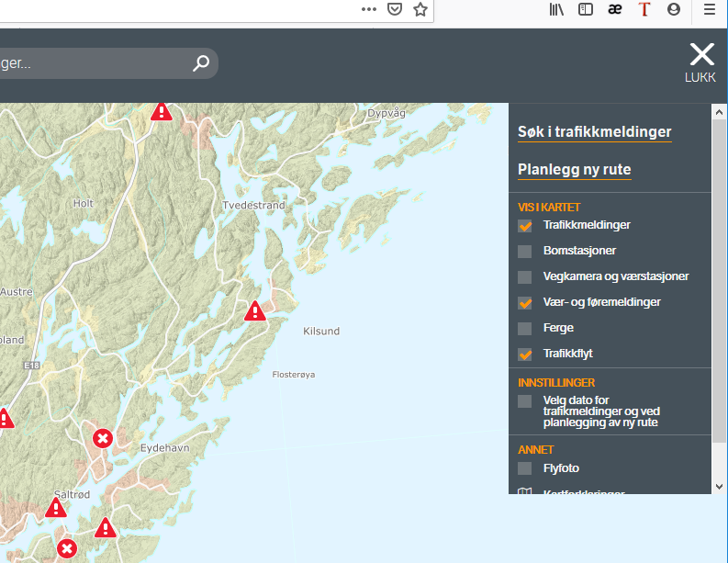The height and width of the screenshot is (563, 728).
Task: Disable the Trafikkflyt checkbox
Action: tap(525, 355)
